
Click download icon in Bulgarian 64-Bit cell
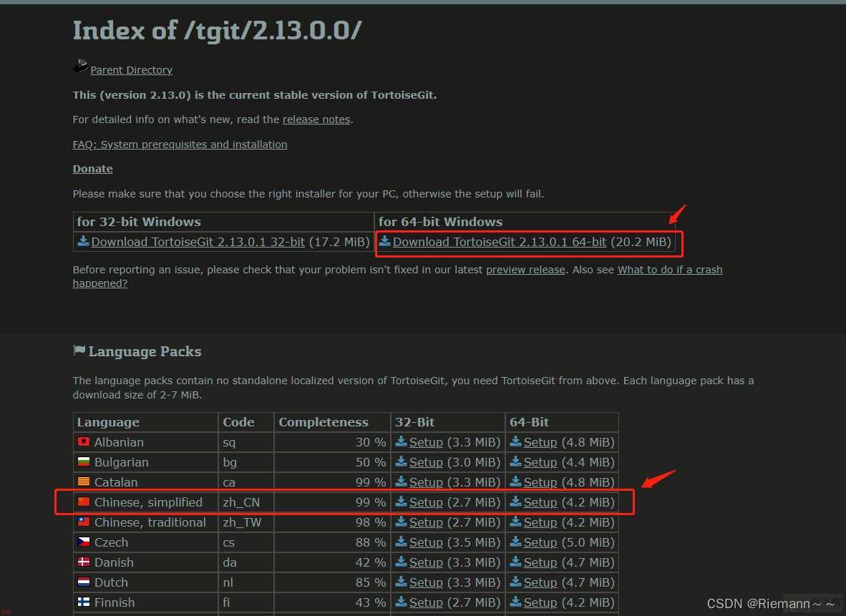click(x=515, y=461)
